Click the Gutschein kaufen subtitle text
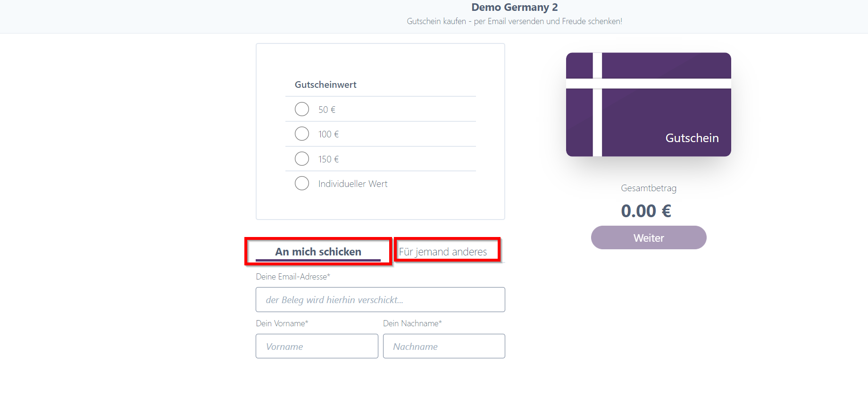868x415 pixels. tap(514, 21)
